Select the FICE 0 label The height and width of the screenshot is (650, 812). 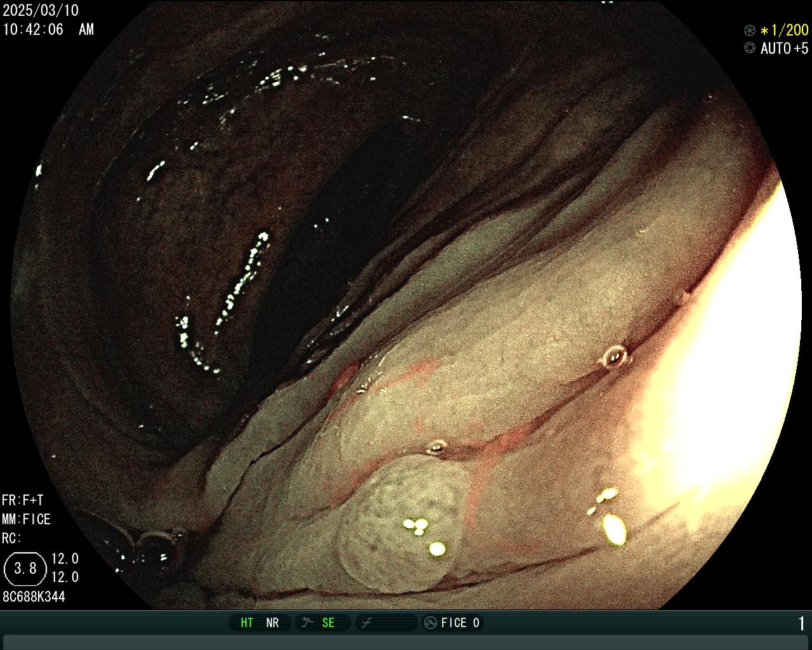[x=460, y=623]
